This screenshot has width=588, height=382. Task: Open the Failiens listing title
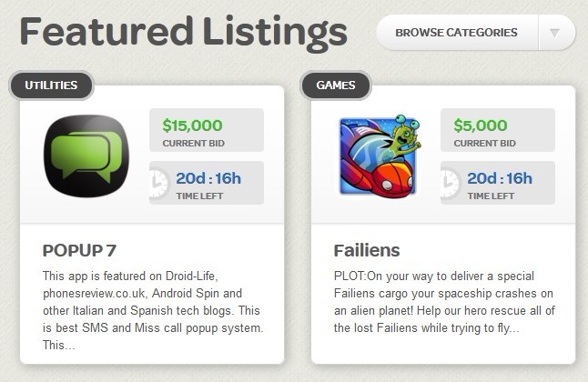[x=367, y=250]
